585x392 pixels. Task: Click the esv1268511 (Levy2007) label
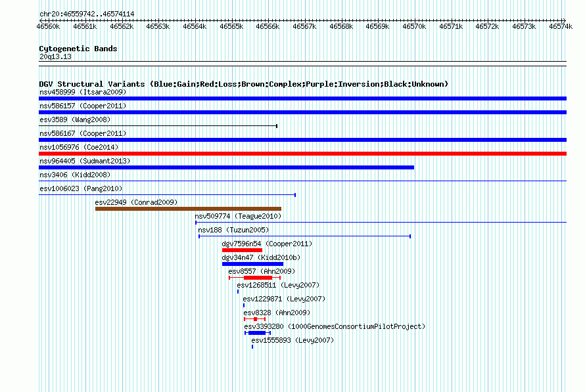pyautogui.click(x=278, y=285)
